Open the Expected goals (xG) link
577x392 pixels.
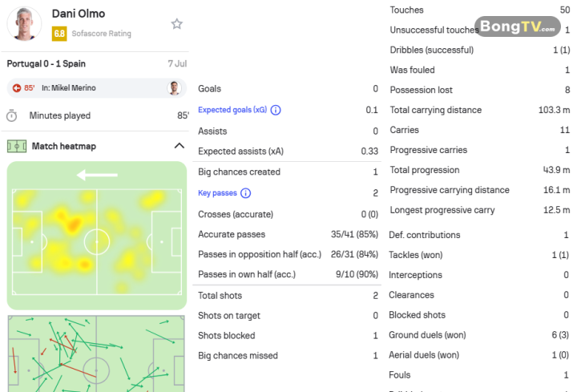[x=232, y=110]
